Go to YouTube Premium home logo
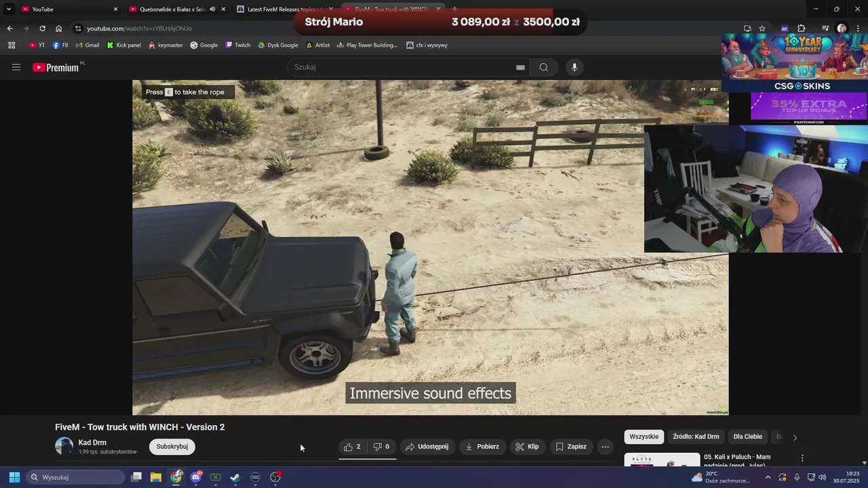 [56, 67]
